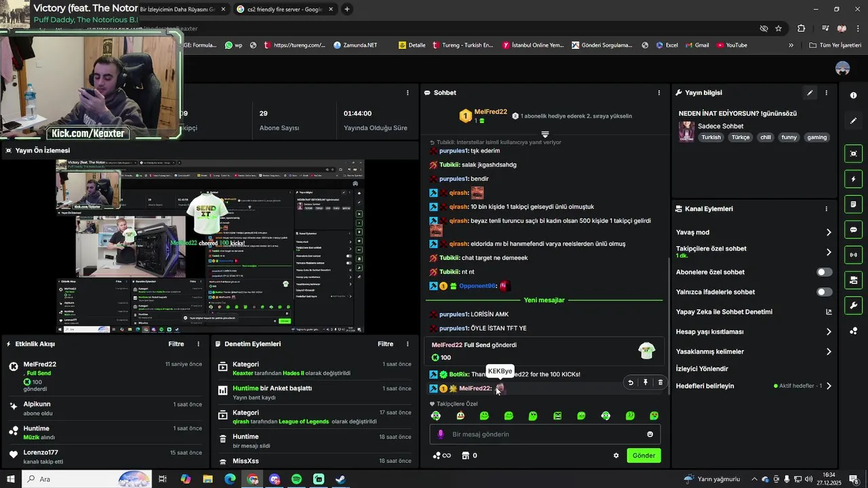868x488 pixels.
Task: Click Sadece Sohbet category name
Action: [720, 126]
